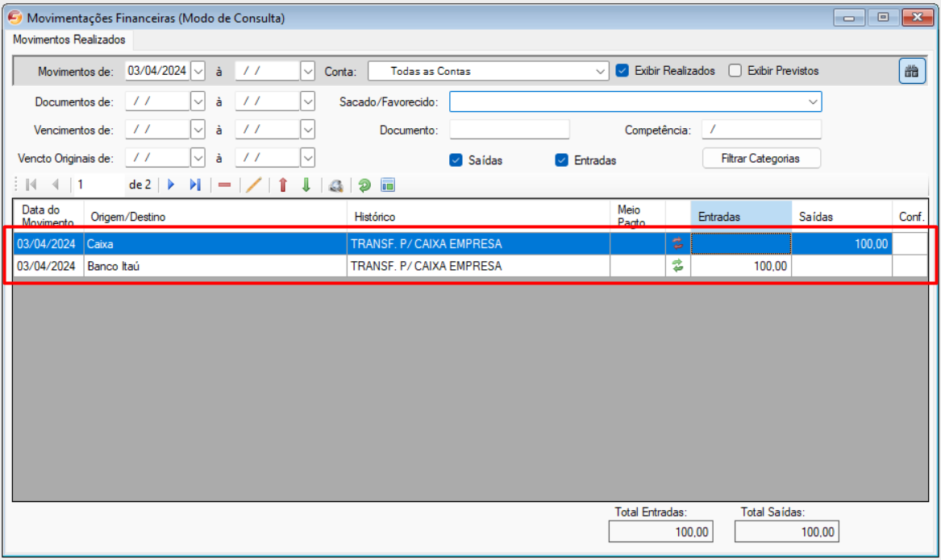Delete movement with the red minus icon
Viewport: 941px width, 560px height.
click(x=224, y=185)
